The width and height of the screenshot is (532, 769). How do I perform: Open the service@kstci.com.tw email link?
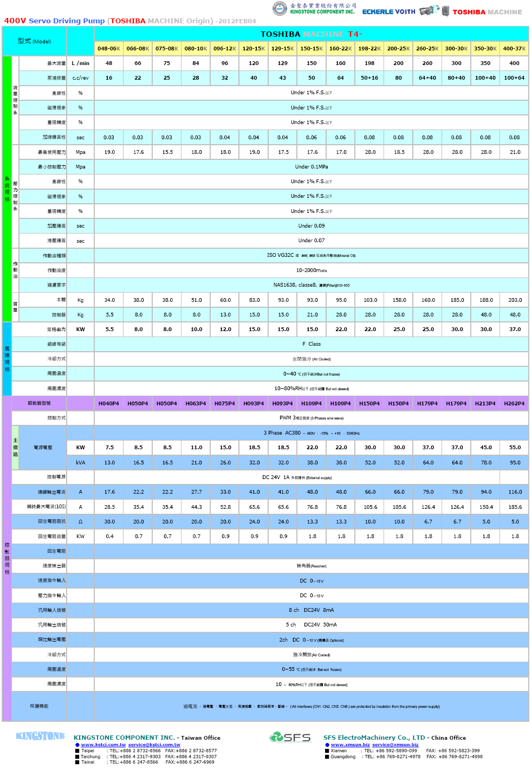click(154, 745)
